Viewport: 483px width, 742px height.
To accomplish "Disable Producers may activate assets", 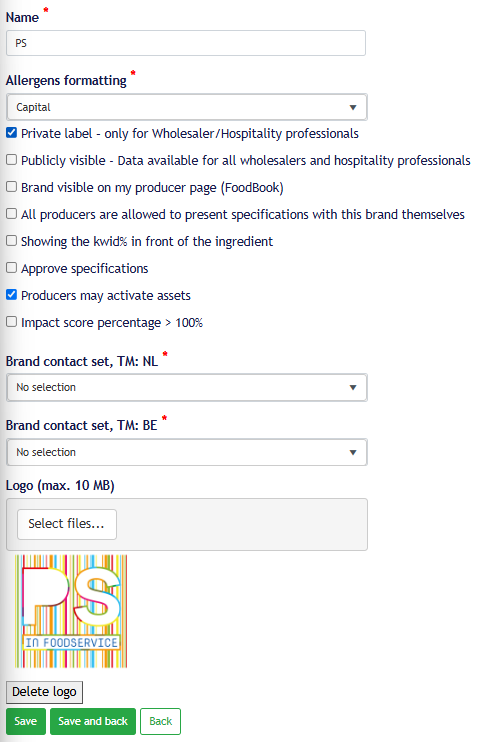I will [x=11, y=295].
